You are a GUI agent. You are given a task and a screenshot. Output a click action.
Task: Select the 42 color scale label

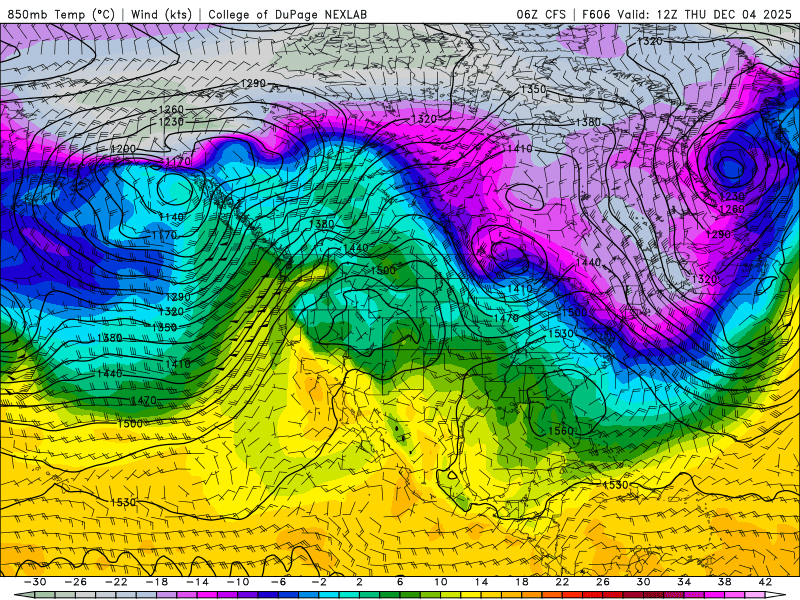764,582
